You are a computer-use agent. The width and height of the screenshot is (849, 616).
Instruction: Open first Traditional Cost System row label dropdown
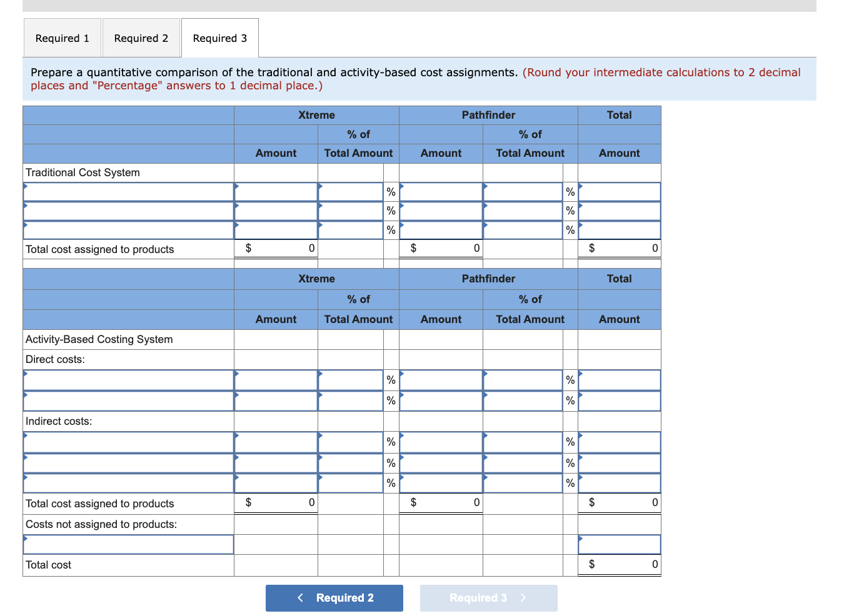click(129, 192)
